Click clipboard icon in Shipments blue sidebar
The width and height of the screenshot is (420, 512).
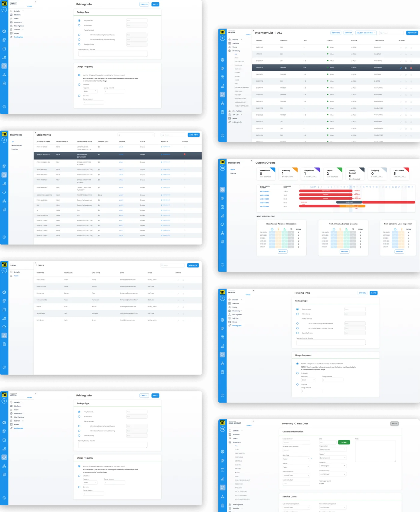coord(4,210)
